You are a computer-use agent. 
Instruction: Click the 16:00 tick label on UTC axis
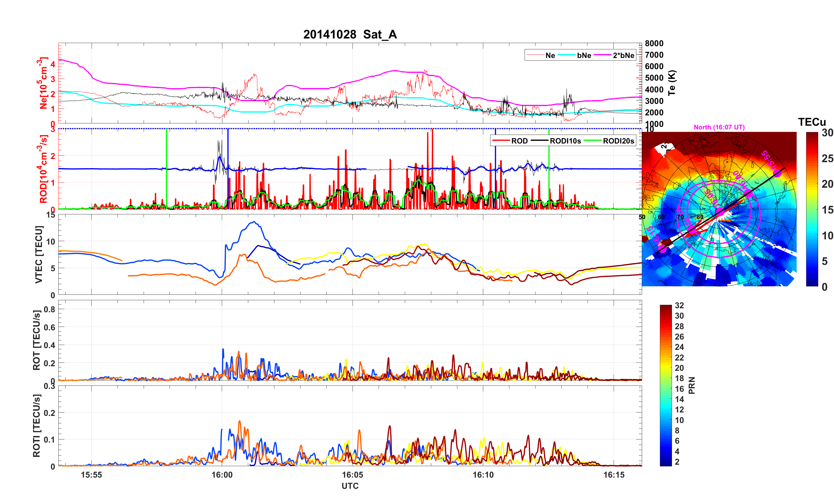coord(222,475)
